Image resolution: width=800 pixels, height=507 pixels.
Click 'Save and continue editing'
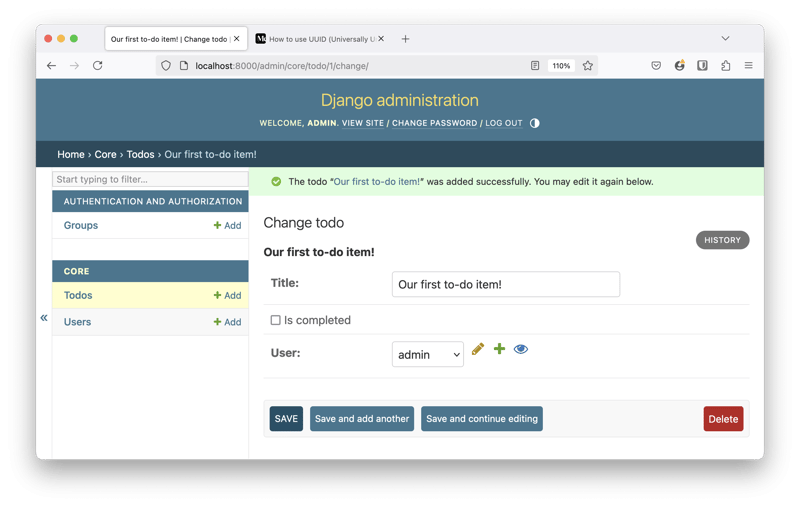(482, 419)
